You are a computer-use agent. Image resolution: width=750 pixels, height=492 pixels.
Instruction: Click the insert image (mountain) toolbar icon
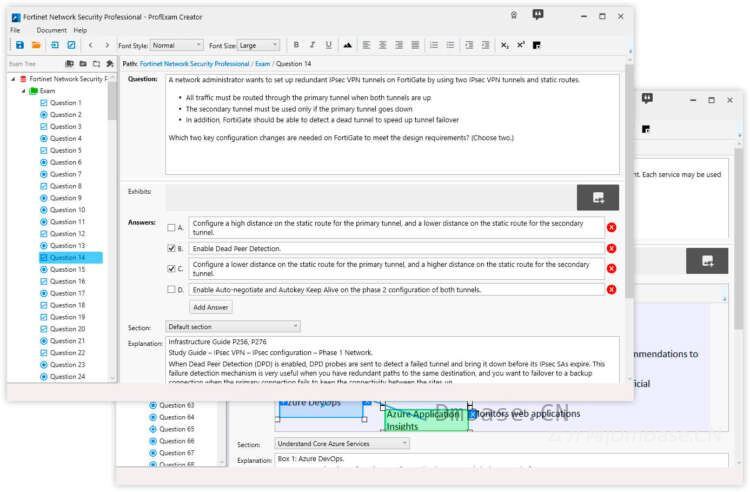click(348, 45)
